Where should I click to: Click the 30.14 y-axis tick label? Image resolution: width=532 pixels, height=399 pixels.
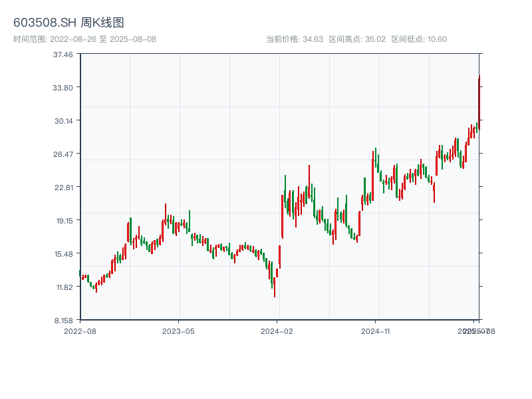(x=63, y=121)
